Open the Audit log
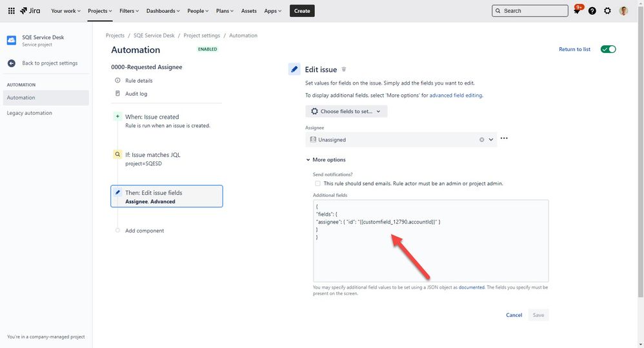This screenshot has width=644, height=348. 136,94
